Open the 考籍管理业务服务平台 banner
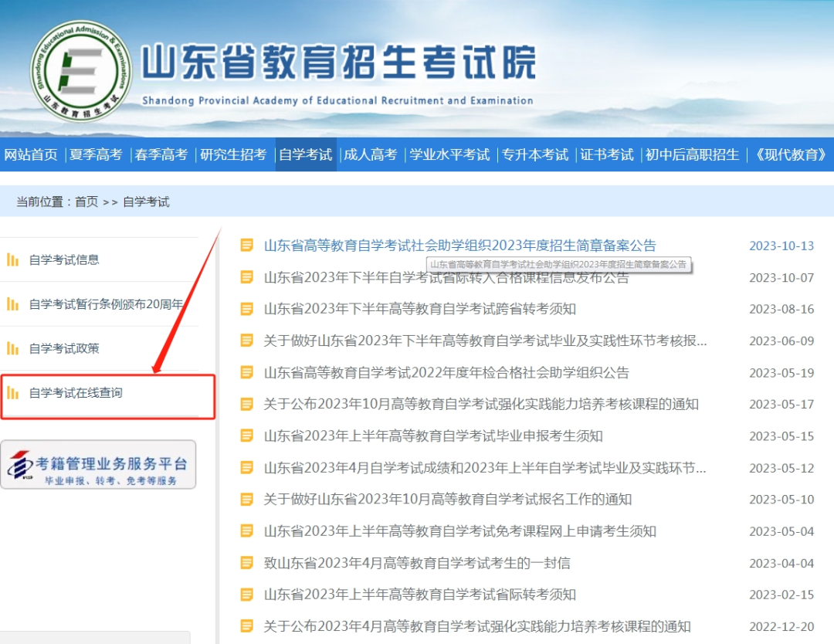 pos(98,465)
